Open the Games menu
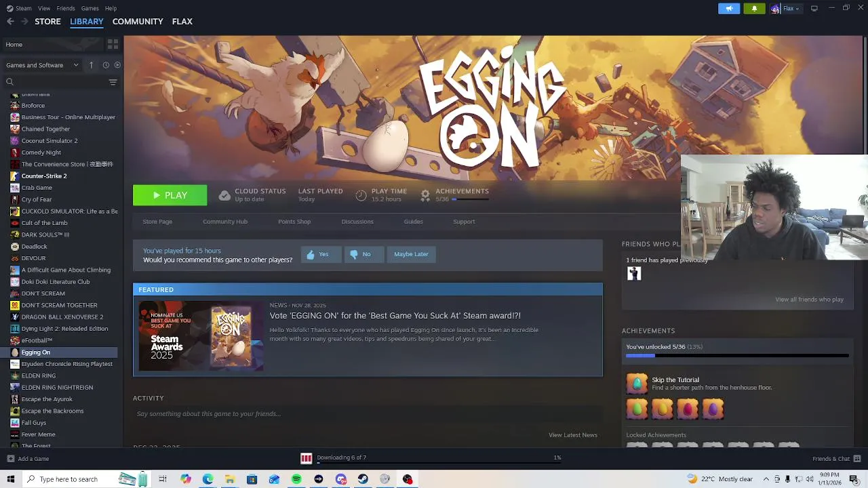This screenshot has height=488, width=868. (90, 8)
